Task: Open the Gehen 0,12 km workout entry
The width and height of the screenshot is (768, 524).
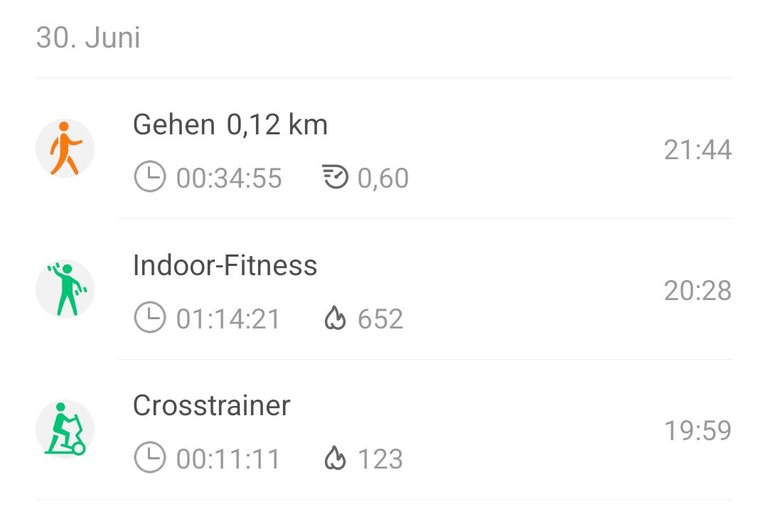Action: (384, 148)
